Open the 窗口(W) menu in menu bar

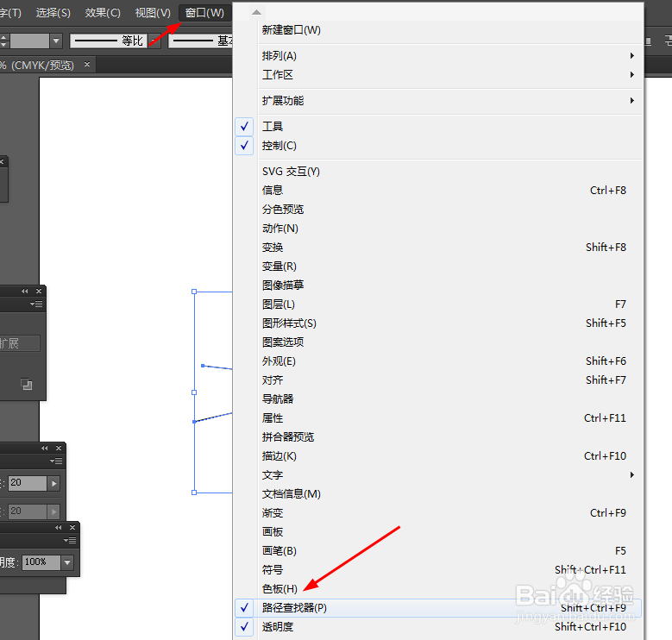[204, 13]
